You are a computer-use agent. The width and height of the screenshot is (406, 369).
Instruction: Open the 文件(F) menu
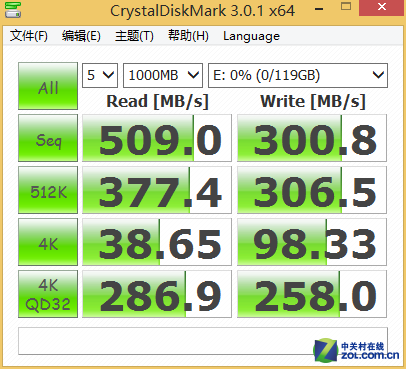(29, 36)
